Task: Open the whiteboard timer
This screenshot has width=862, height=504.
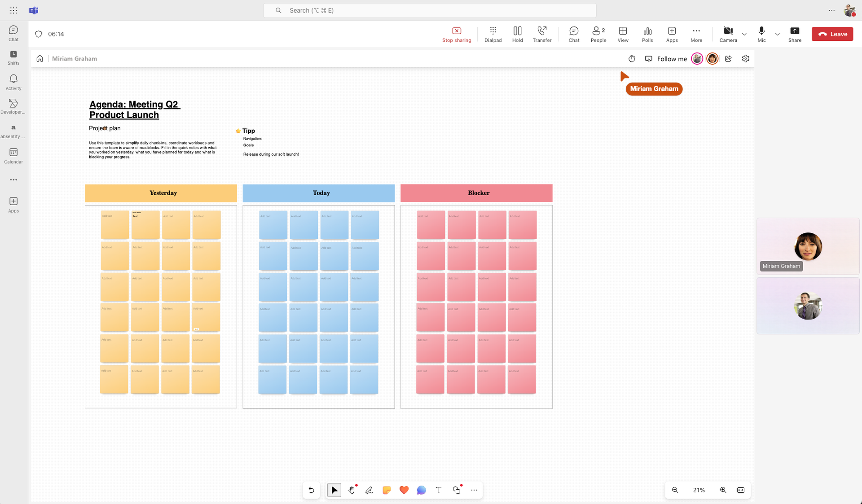Action: pos(632,59)
